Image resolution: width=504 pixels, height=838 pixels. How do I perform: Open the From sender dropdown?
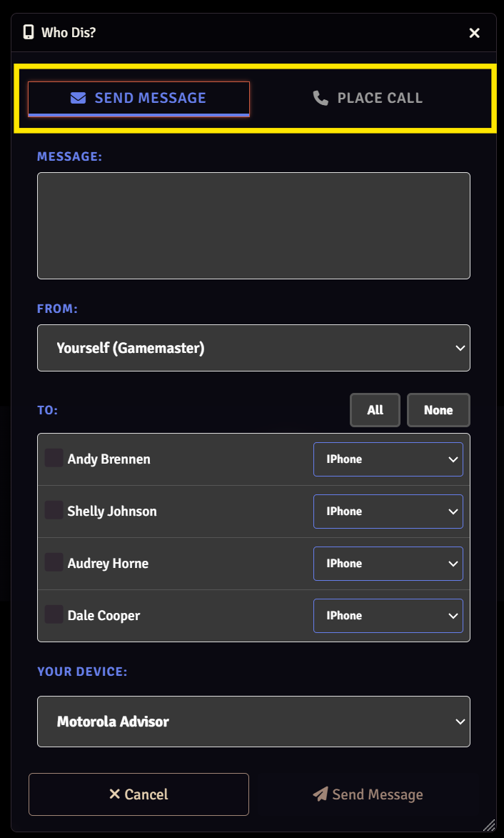point(253,348)
